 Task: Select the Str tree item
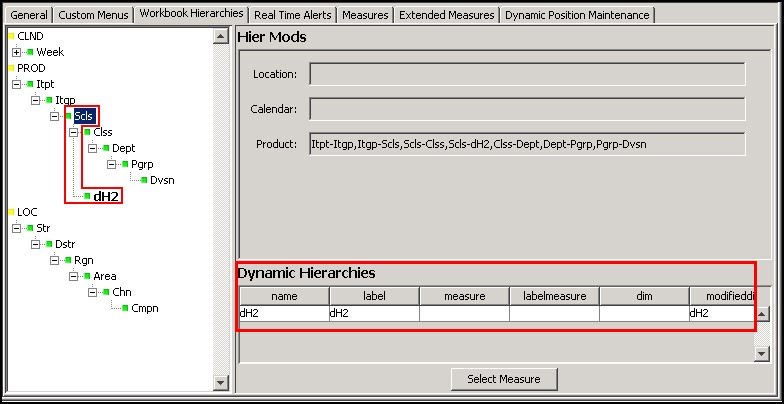tap(43, 228)
